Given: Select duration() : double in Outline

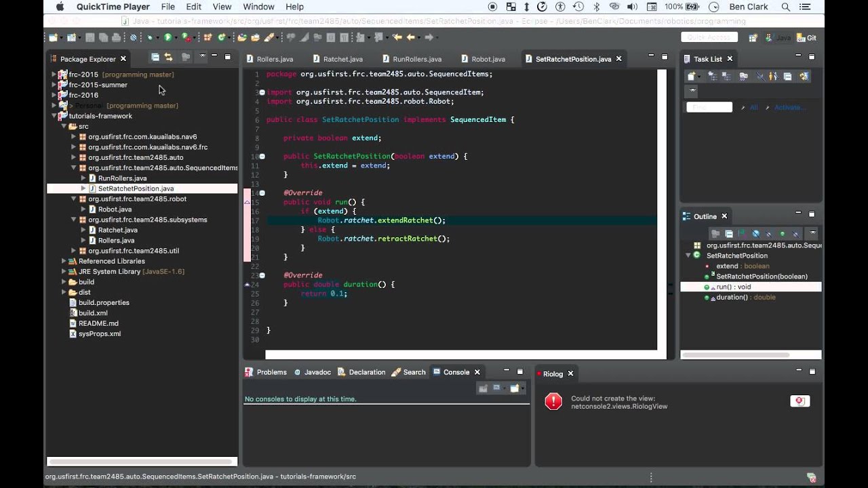Looking at the screenshot, I should tap(745, 297).
